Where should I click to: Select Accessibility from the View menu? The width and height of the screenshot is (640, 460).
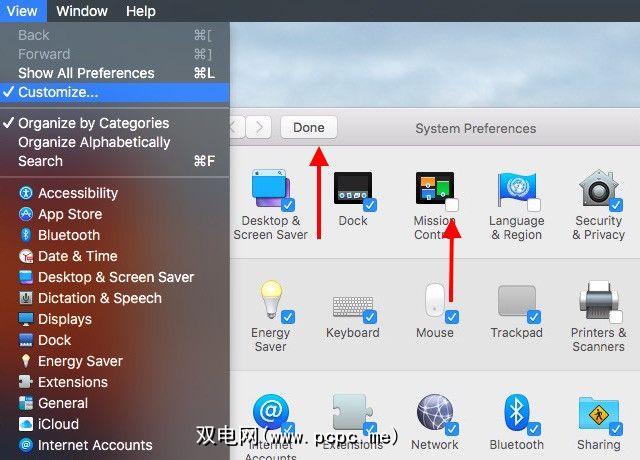point(115,193)
